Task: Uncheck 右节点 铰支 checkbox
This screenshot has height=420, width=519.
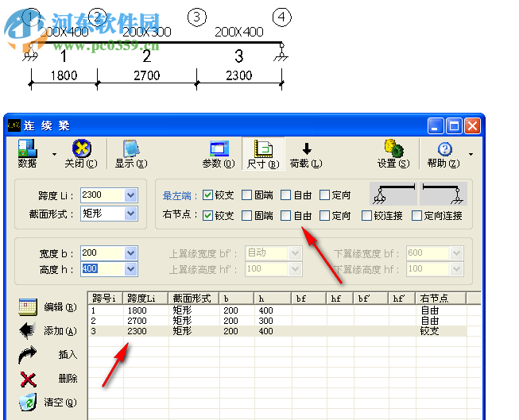Action: click(208, 216)
